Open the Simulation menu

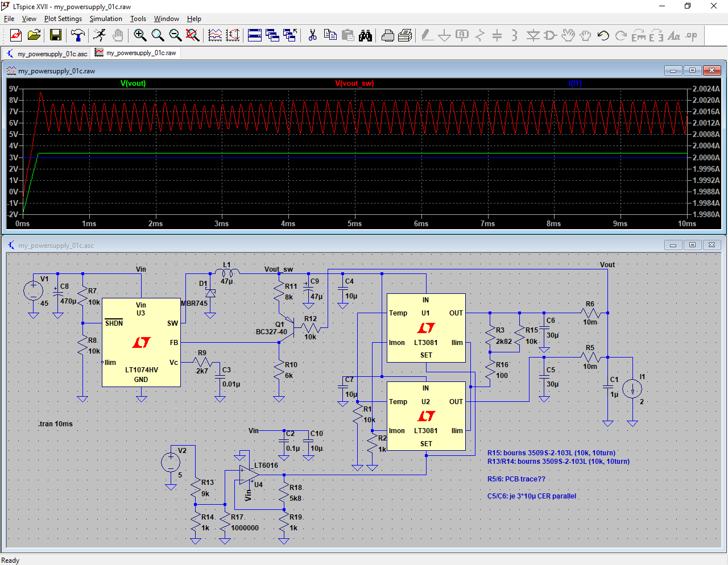pos(106,19)
